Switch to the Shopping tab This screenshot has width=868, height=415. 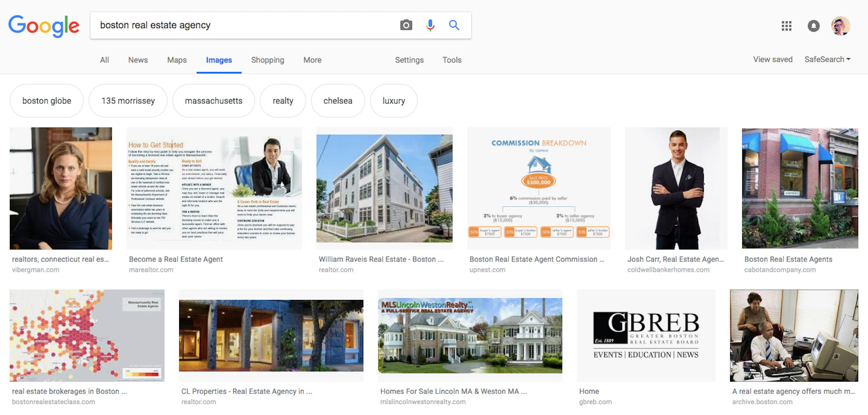(268, 60)
